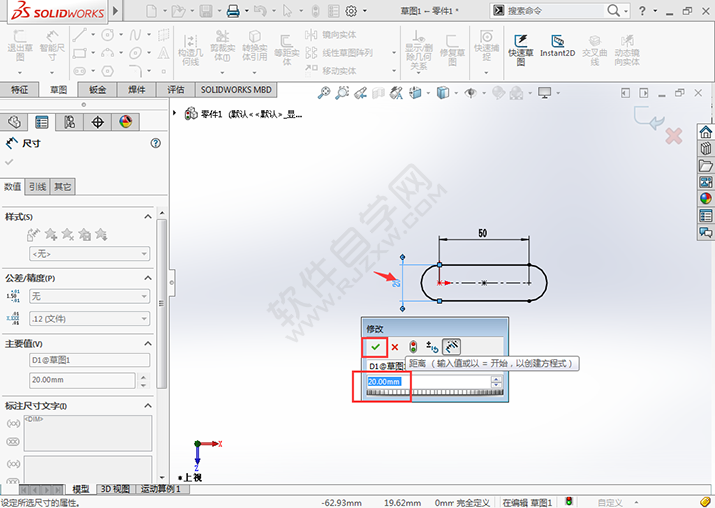
Task: Toggle the mark dimension for drawing import icon
Action: point(451,347)
